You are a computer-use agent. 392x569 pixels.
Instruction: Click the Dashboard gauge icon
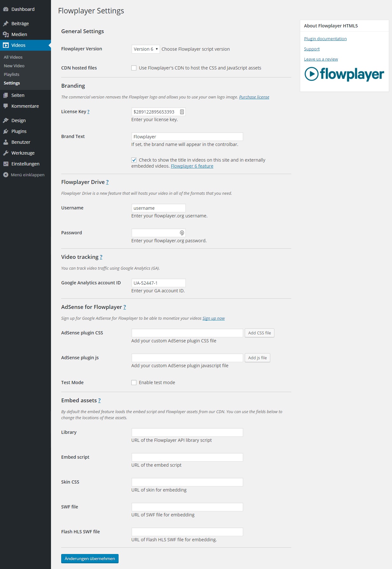(6, 9)
